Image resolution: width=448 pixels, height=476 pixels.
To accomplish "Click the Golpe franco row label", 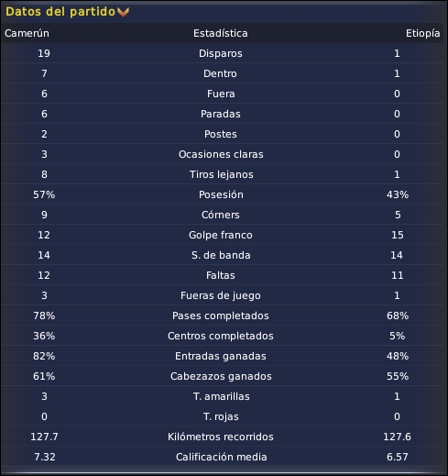I will [221, 235].
